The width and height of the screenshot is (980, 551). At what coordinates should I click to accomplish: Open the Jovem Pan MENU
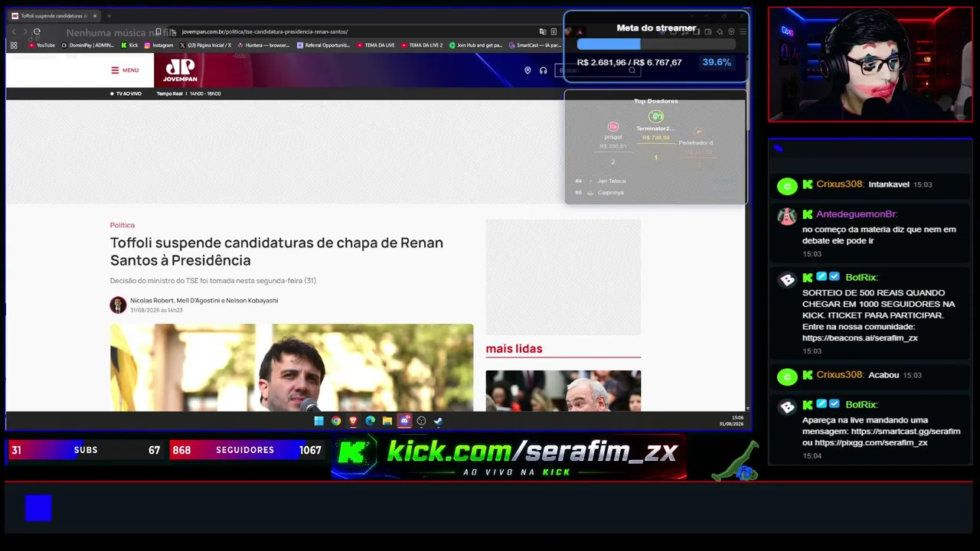[x=125, y=70]
